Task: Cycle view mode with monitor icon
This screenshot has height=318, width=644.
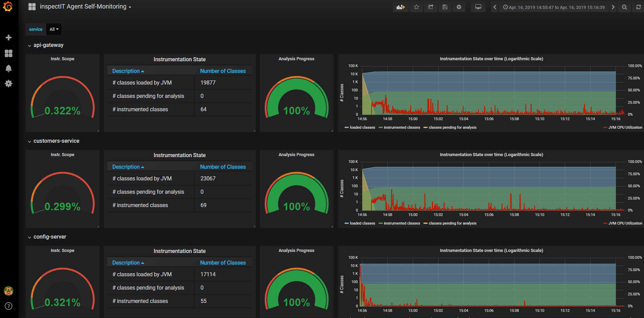Action: (x=478, y=7)
